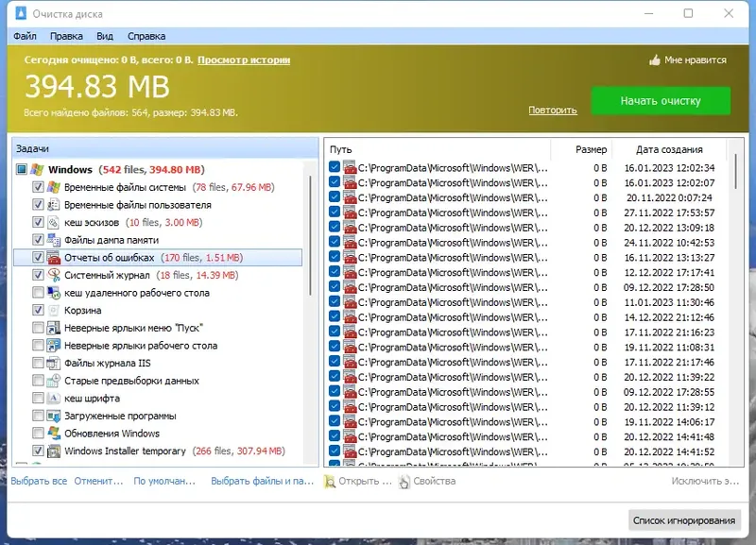The height and width of the screenshot is (545, 756).
Task: Click the Кеш удаленного рабочего стола icon
Action: tap(54, 293)
